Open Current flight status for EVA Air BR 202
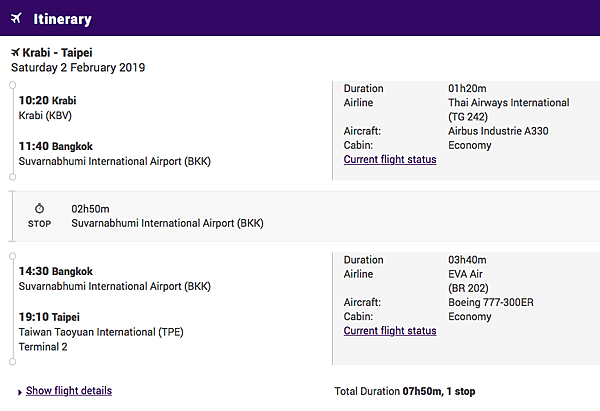600x411 pixels. tap(390, 331)
